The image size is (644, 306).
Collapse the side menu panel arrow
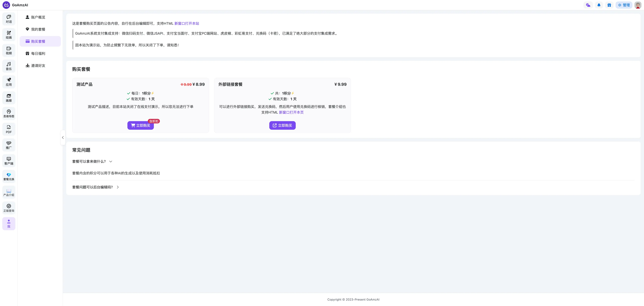(63, 138)
